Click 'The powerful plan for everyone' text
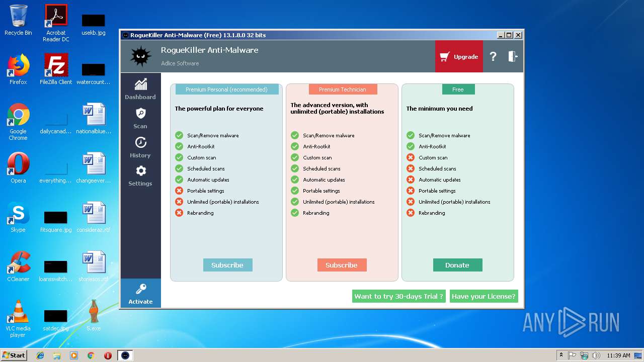The width and height of the screenshot is (644, 362). [219, 109]
